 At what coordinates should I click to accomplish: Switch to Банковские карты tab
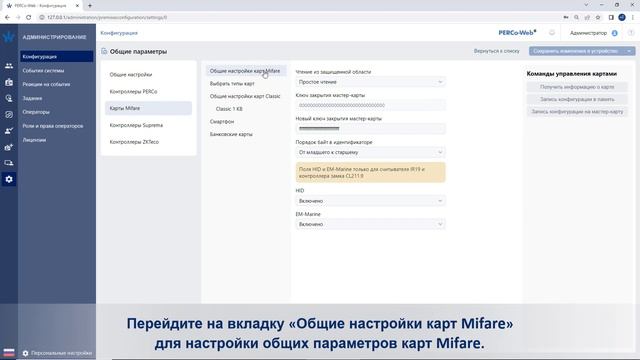click(231, 134)
